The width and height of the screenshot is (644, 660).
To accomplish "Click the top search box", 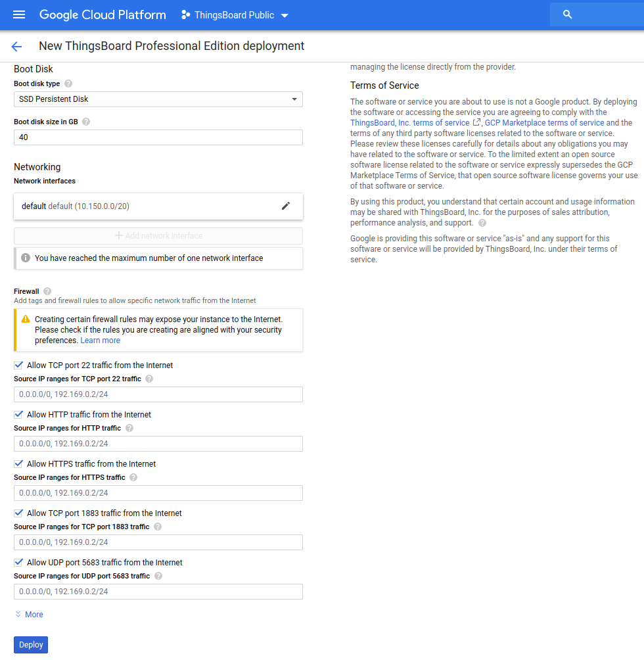I will coord(597,14).
